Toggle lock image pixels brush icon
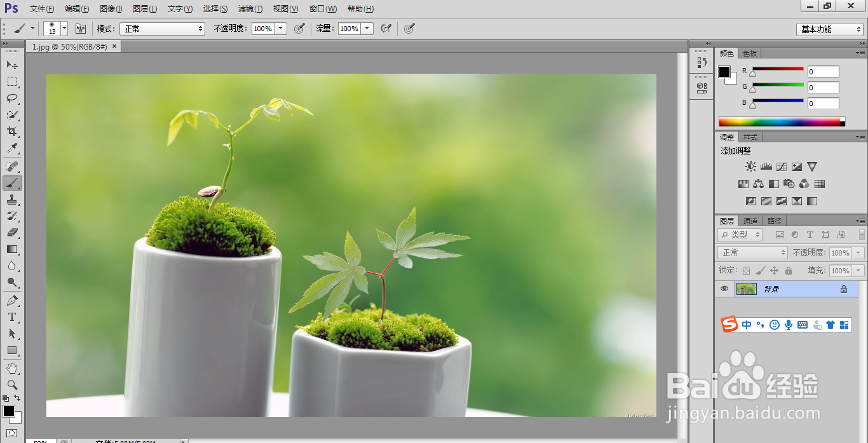This screenshot has width=868, height=443. (761, 271)
